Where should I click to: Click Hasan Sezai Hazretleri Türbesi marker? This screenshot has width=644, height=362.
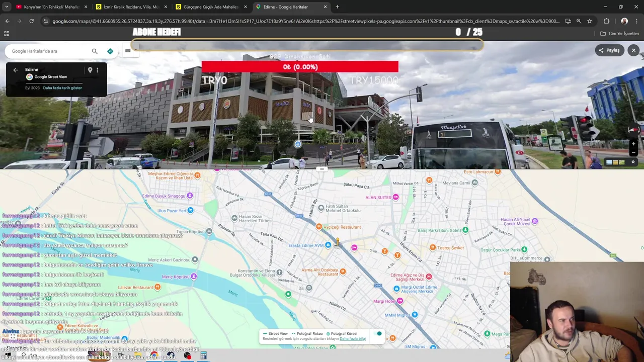pos(234,218)
